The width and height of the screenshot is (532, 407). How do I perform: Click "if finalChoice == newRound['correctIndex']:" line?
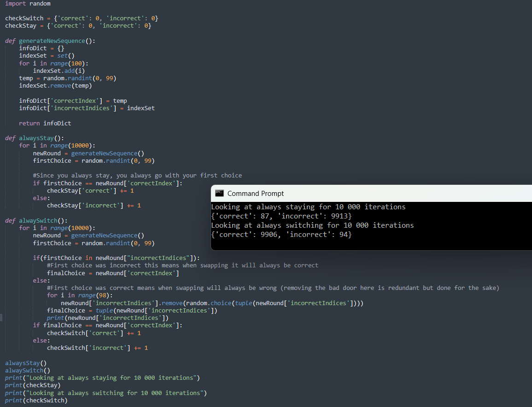tap(108, 325)
